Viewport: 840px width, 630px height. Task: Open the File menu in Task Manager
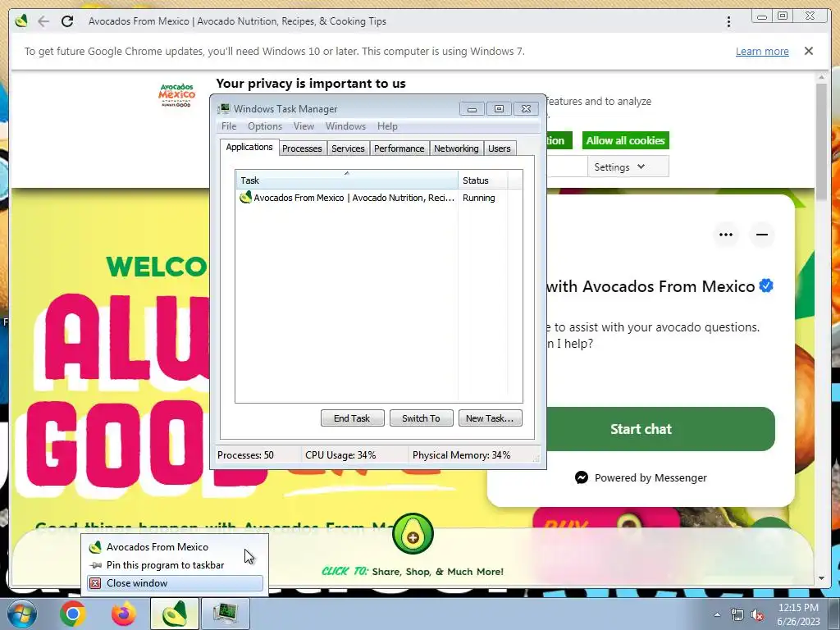click(229, 126)
